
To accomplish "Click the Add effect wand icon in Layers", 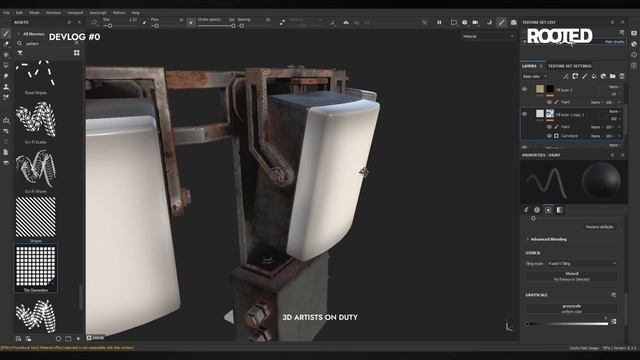I will pos(566,76).
